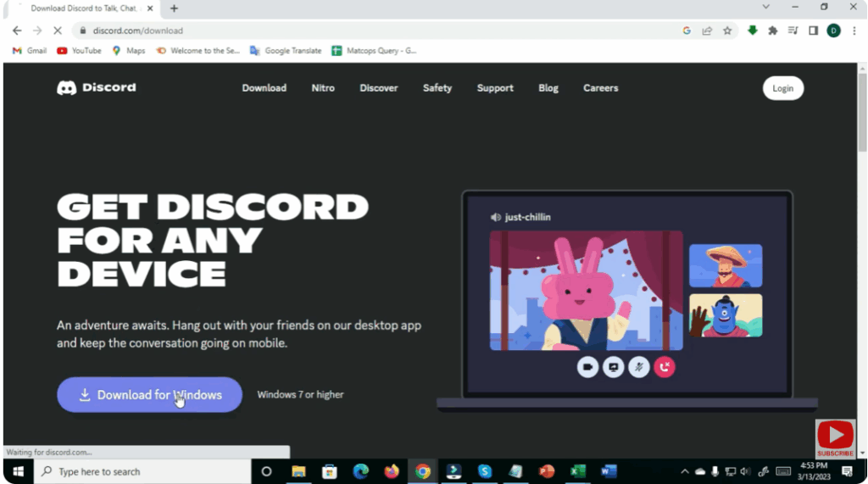Click the screen share icon in the illustration
The height and width of the screenshot is (484, 868).
pyautogui.click(x=613, y=367)
